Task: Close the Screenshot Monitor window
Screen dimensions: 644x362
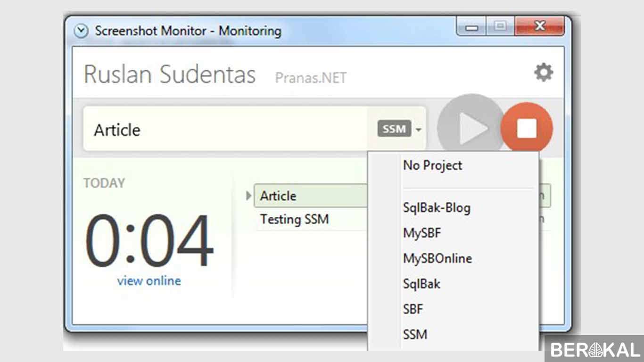Action: pos(540,26)
